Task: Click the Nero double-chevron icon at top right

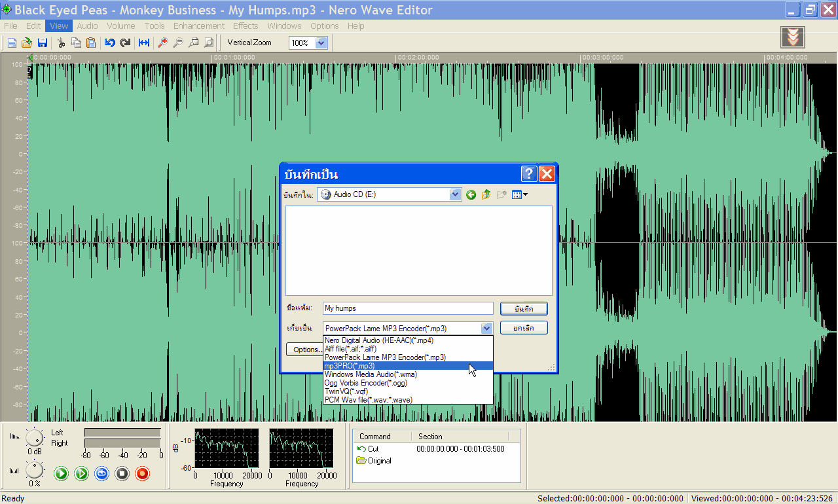Action: coord(793,37)
